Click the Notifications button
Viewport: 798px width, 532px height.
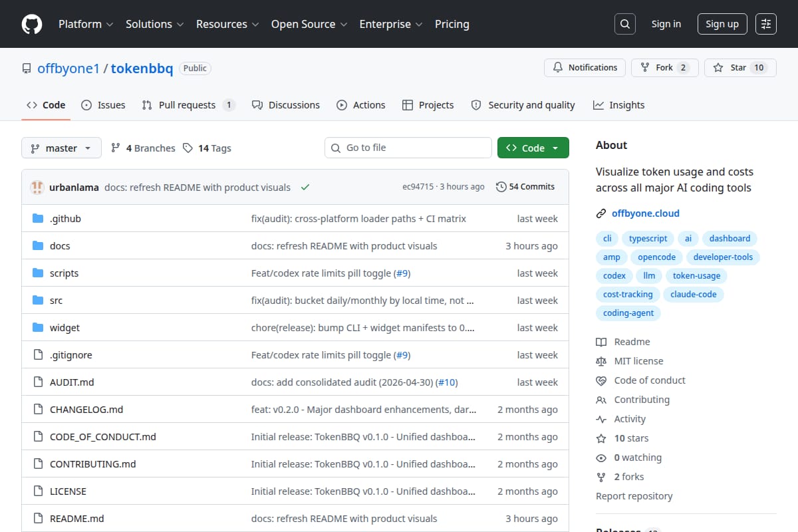click(x=585, y=68)
